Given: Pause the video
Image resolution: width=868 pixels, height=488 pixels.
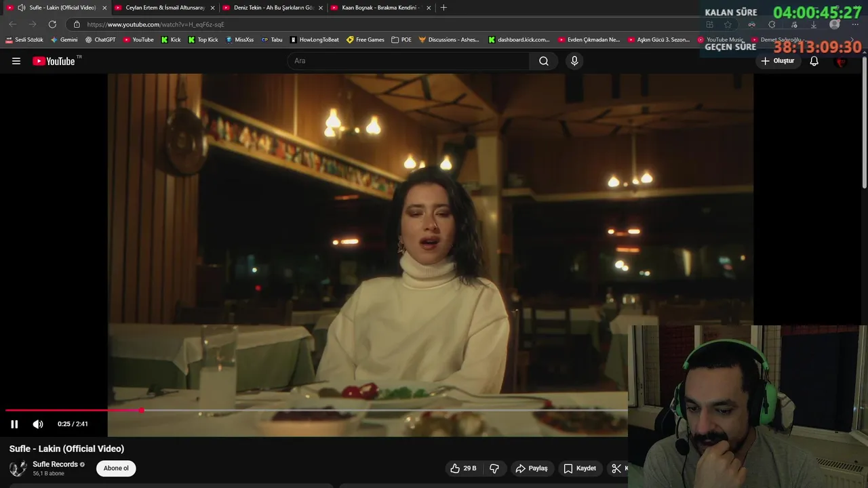Looking at the screenshot, I should coord(14,424).
